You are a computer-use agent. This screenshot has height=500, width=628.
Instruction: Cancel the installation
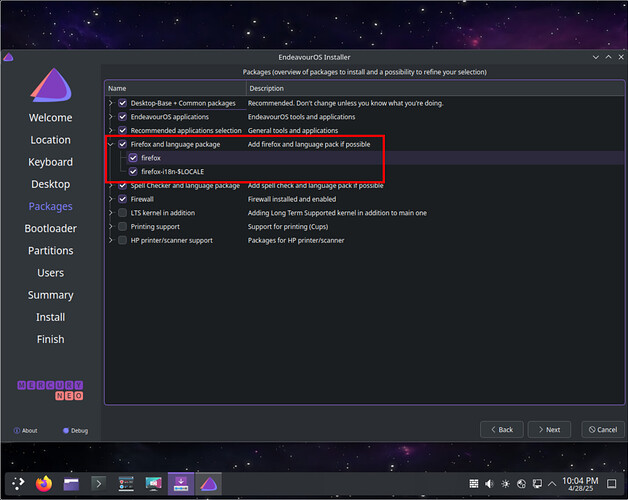coord(603,429)
